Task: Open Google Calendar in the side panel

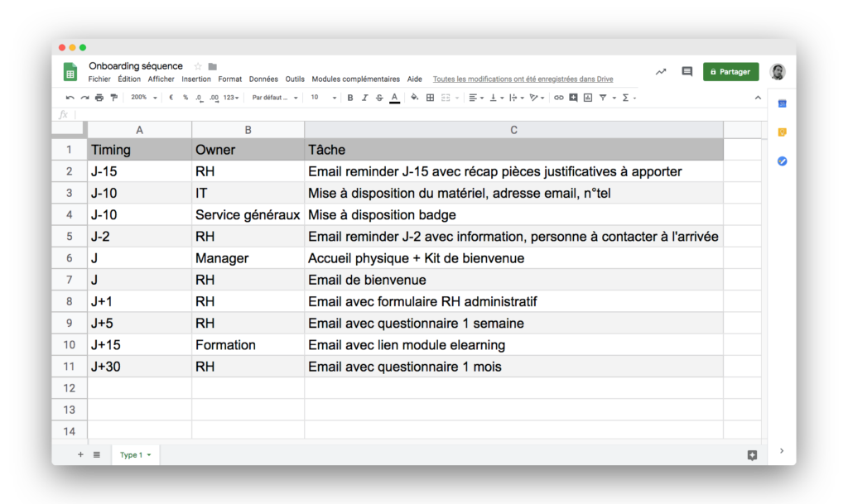Action: tap(782, 103)
